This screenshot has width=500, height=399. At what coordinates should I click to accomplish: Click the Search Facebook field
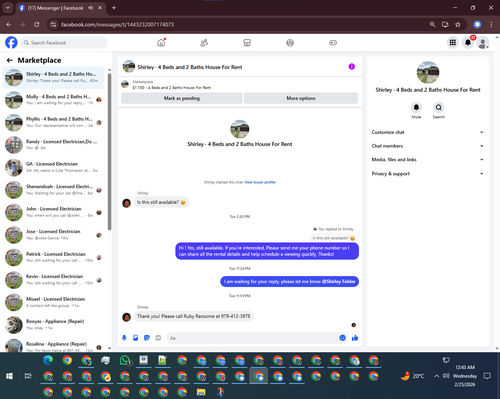tap(64, 43)
